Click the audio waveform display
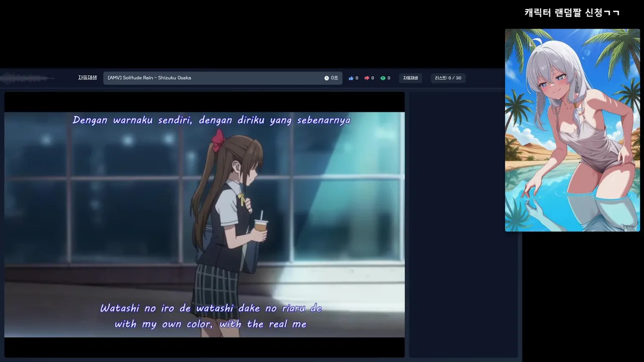The width and height of the screenshot is (644, 362). tap(28, 78)
